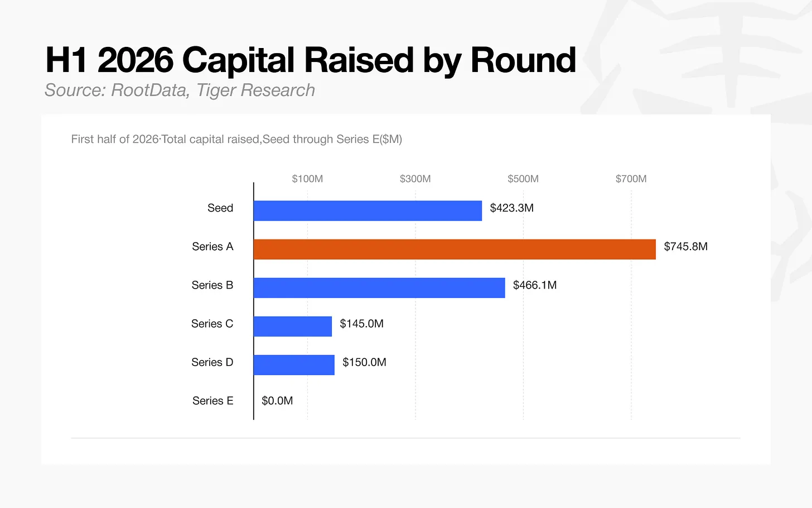Select the Series D bar
The height and width of the screenshot is (508, 812).
point(294,365)
